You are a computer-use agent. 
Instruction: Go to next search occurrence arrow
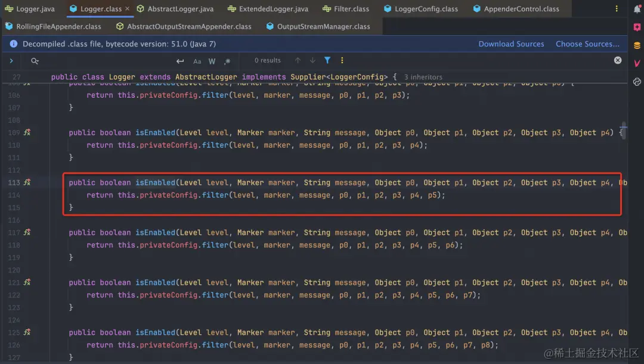click(x=312, y=60)
